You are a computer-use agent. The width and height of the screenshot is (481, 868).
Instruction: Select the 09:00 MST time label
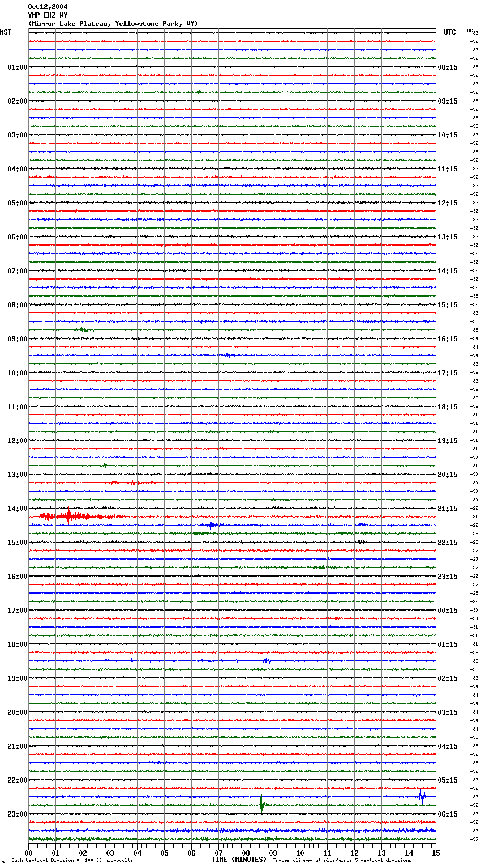(x=17, y=339)
